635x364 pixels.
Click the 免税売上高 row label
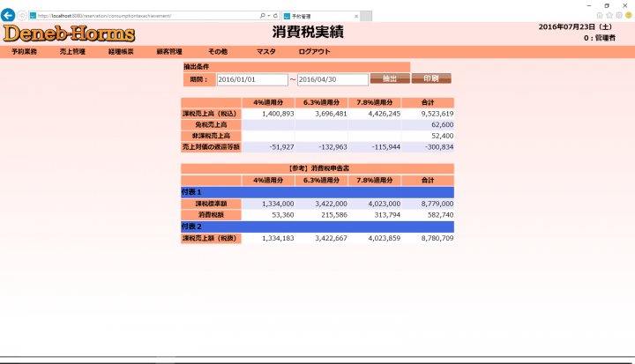[x=211, y=124]
